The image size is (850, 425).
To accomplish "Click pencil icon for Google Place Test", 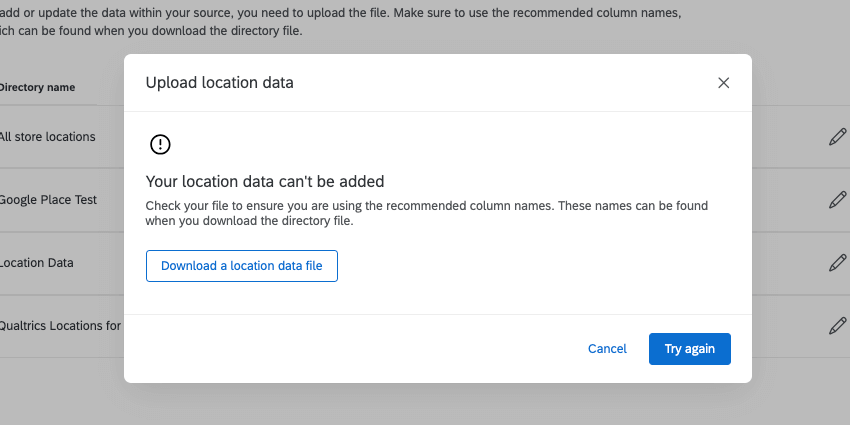I will [838, 200].
